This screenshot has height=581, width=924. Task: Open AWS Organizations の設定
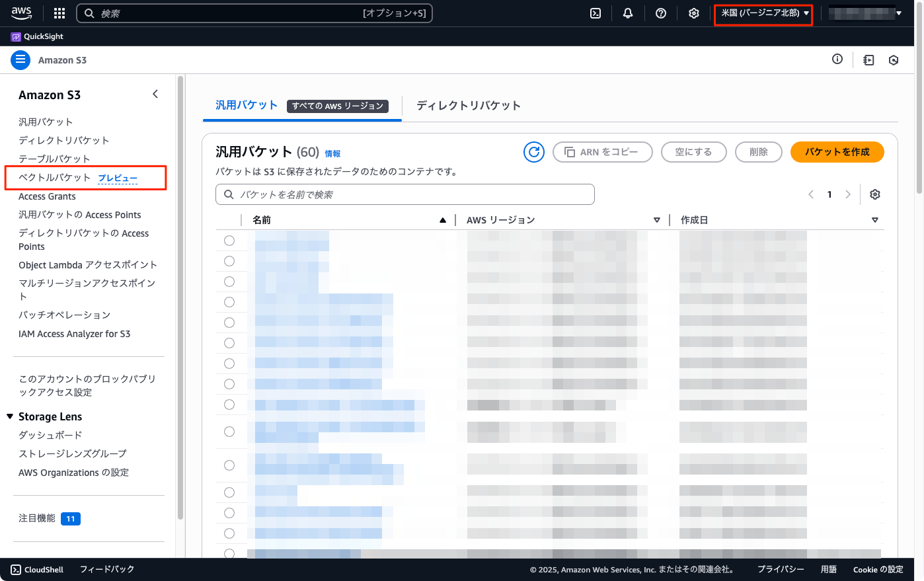[74, 473]
